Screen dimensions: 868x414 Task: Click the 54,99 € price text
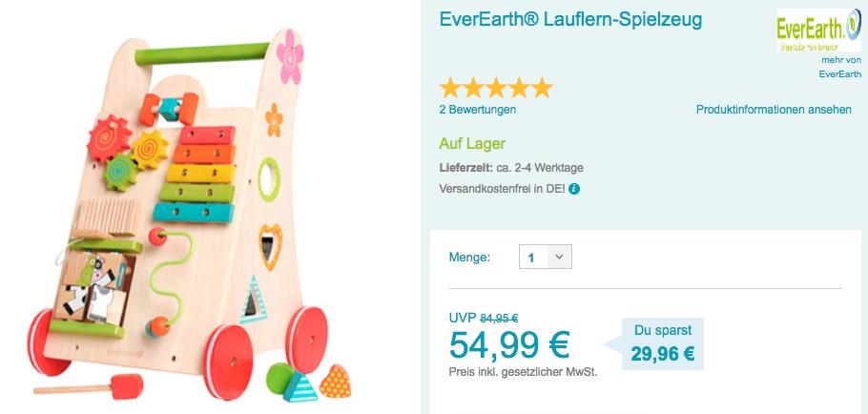click(x=509, y=344)
